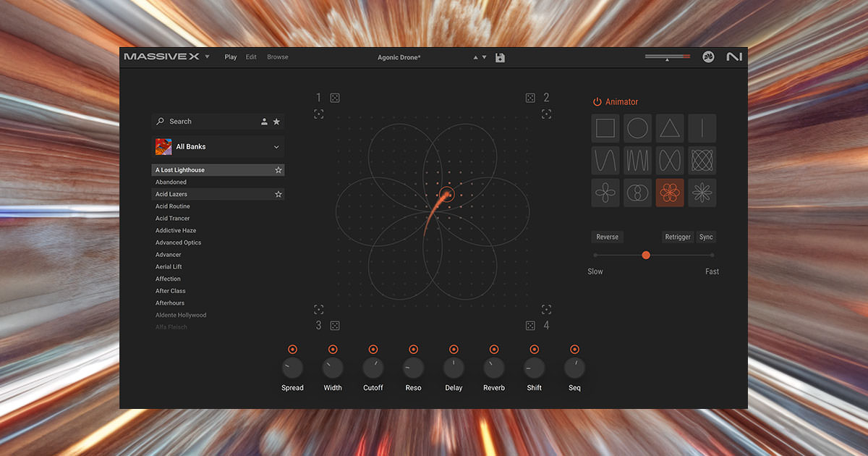Click the capture frame icon above corner 4

coord(547,309)
